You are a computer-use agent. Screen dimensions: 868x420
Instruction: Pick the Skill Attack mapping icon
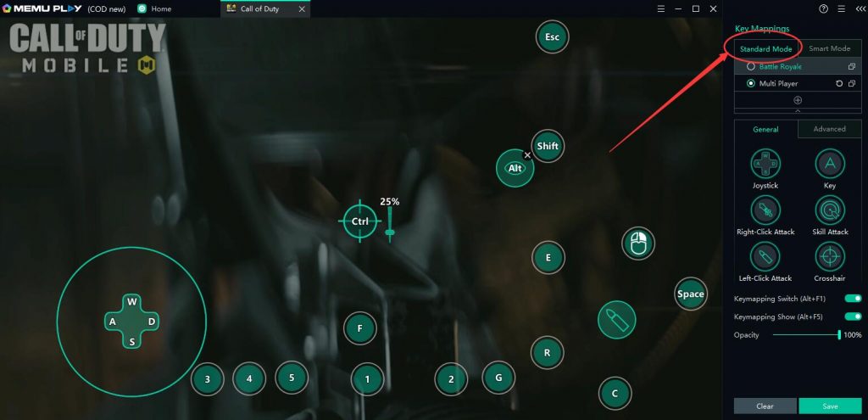tap(829, 210)
